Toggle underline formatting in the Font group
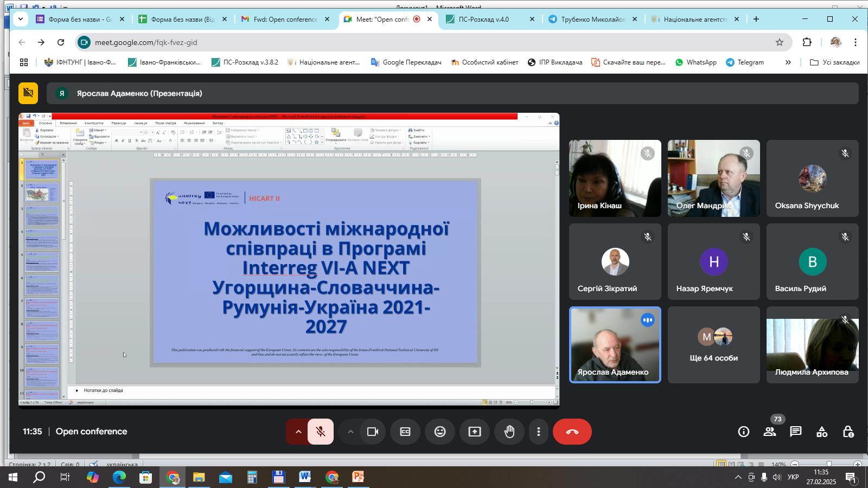Image resolution: width=868 pixels, height=488 pixels. pyautogui.click(x=130, y=140)
